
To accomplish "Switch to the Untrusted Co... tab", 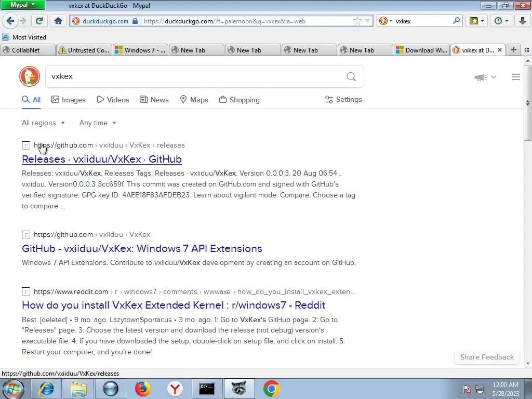I will [x=84, y=50].
